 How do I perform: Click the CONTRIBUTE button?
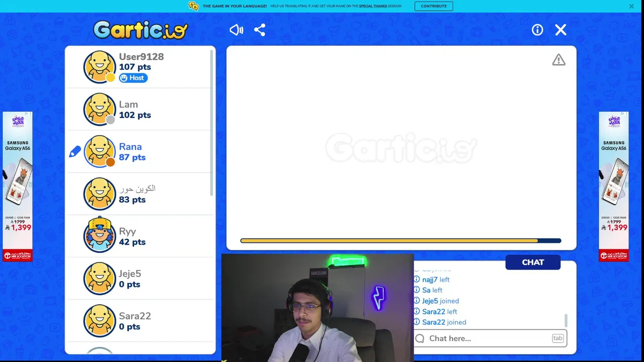point(434,6)
